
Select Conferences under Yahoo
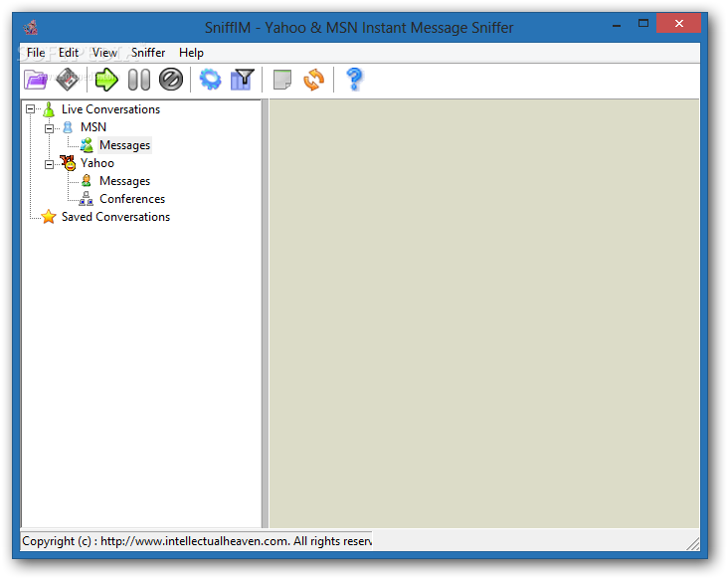pos(132,199)
